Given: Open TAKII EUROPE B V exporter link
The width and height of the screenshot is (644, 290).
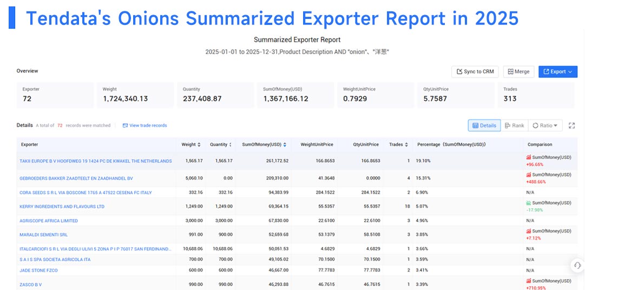Looking at the screenshot, I should (x=96, y=161).
